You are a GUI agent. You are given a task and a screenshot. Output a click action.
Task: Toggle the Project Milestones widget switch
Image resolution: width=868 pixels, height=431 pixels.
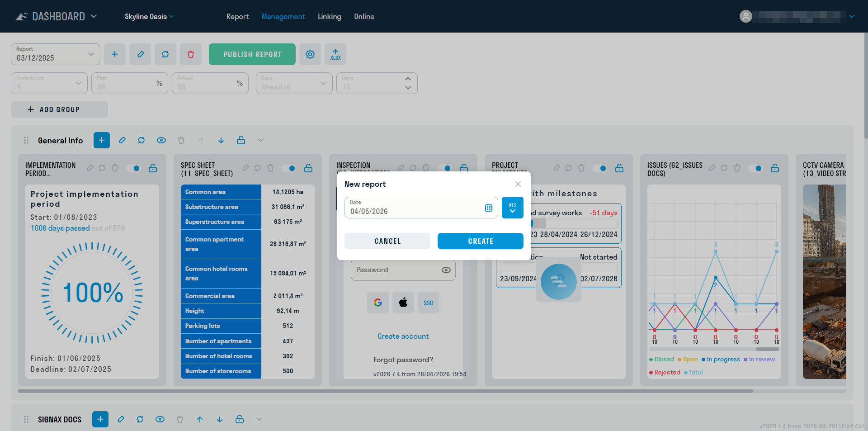pyautogui.click(x=600, y=168)
